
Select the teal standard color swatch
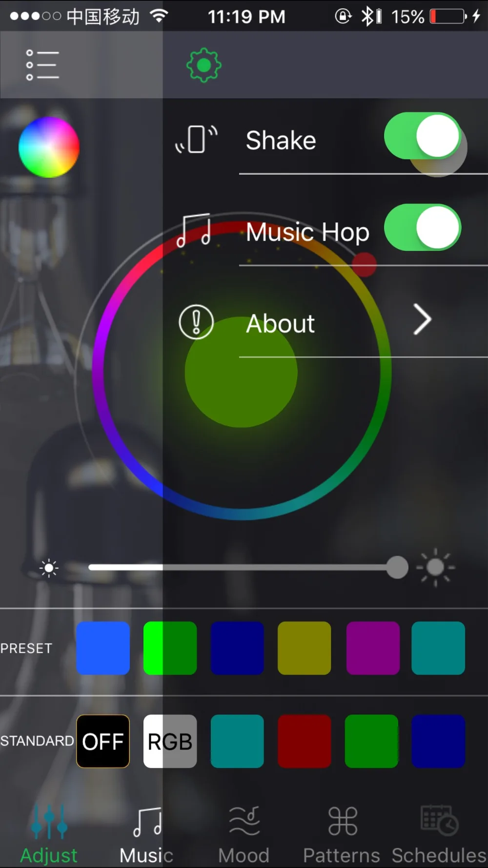click(237, 741)
